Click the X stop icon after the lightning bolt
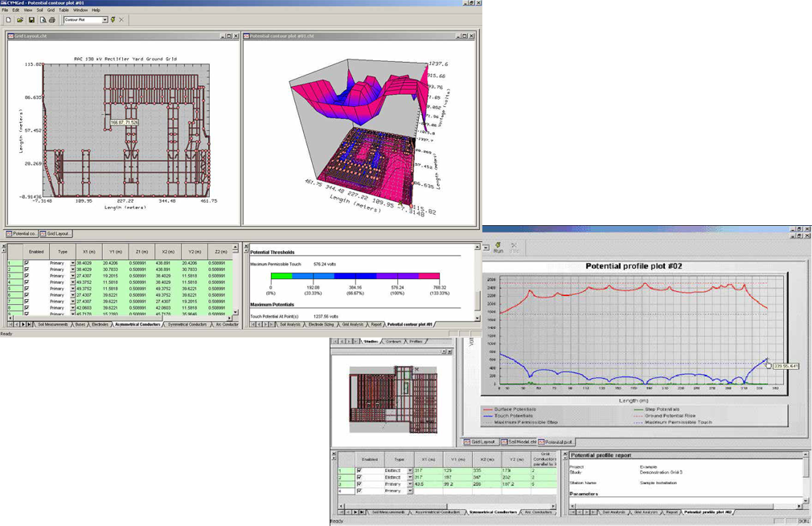 tap(121, 19)
